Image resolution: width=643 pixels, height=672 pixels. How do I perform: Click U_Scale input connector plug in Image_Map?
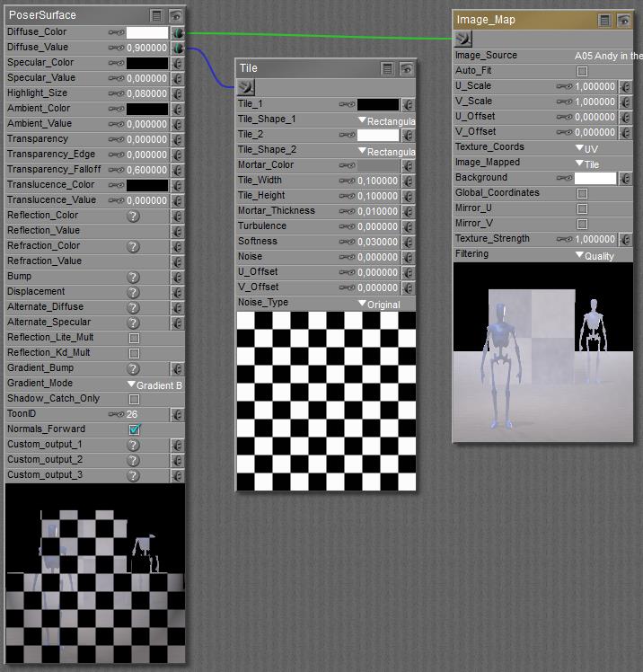pyautogui.click(x=625, y=86)
